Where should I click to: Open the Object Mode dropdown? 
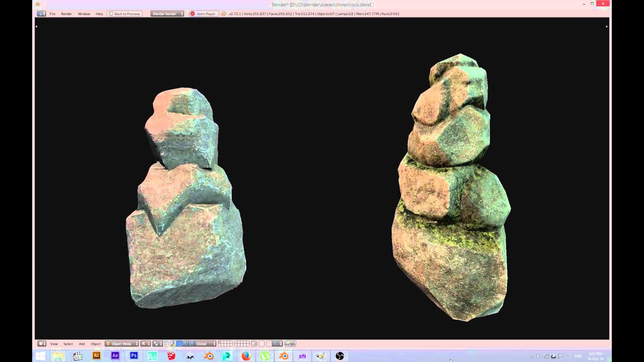point(121,344)
